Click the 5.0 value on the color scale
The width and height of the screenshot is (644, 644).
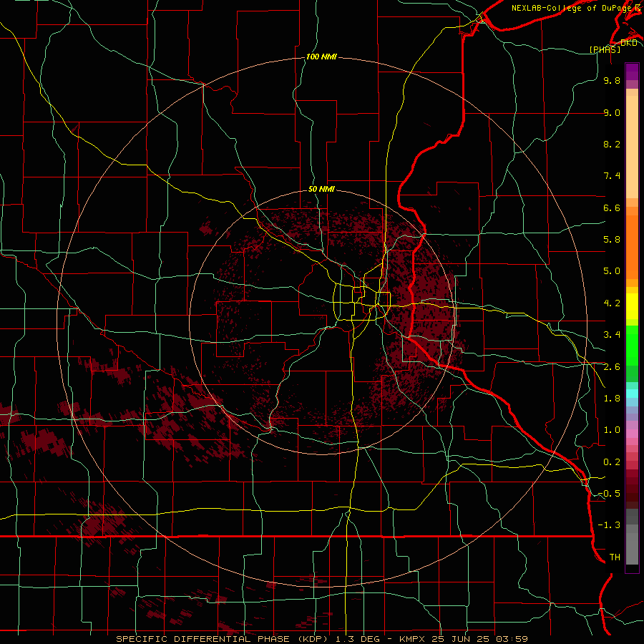click(x=612, y=271)
